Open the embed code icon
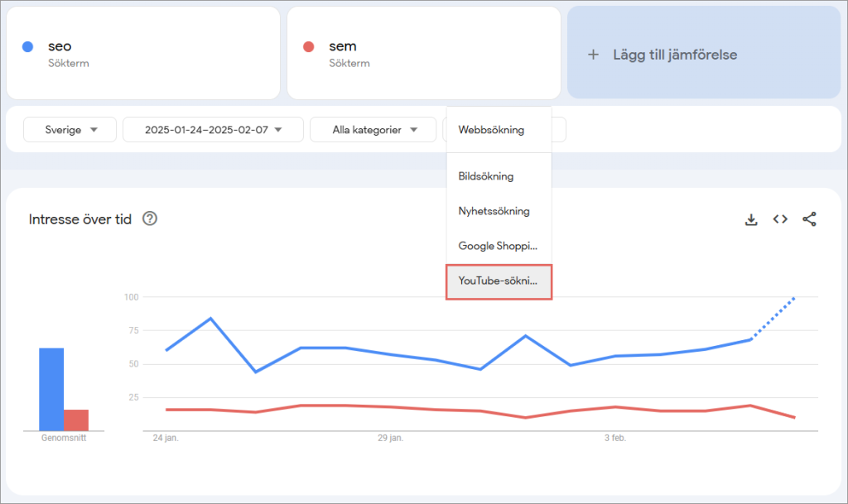The image size is (848, 504). (779, 219)
